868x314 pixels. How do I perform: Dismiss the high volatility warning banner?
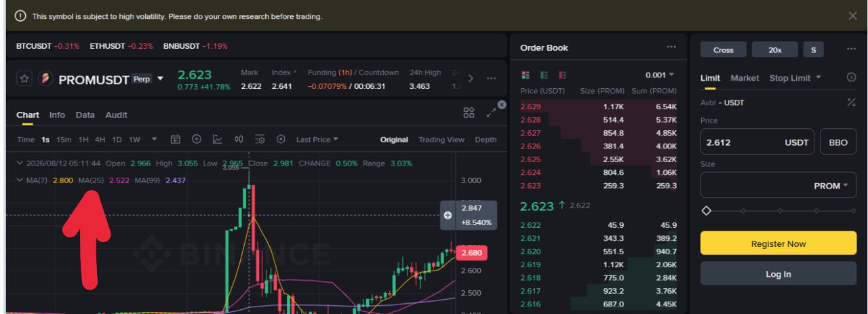point(852,16)
